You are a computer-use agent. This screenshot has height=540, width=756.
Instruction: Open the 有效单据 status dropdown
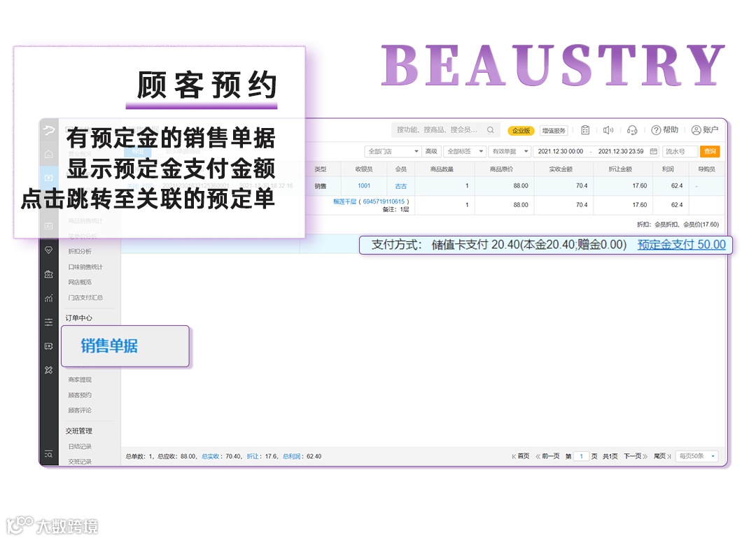(x=510, y=151)
